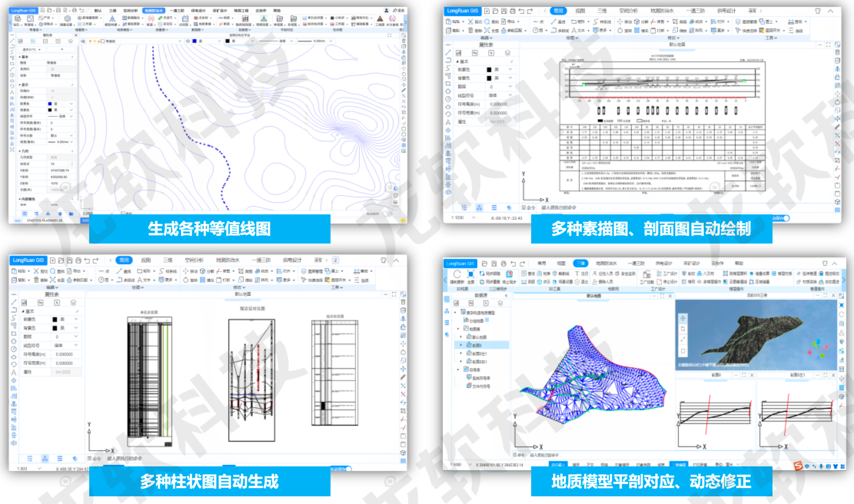Click 符号高度 value field in bottom-left window
This screenshot has height=504, width=854.
(64, 354)
